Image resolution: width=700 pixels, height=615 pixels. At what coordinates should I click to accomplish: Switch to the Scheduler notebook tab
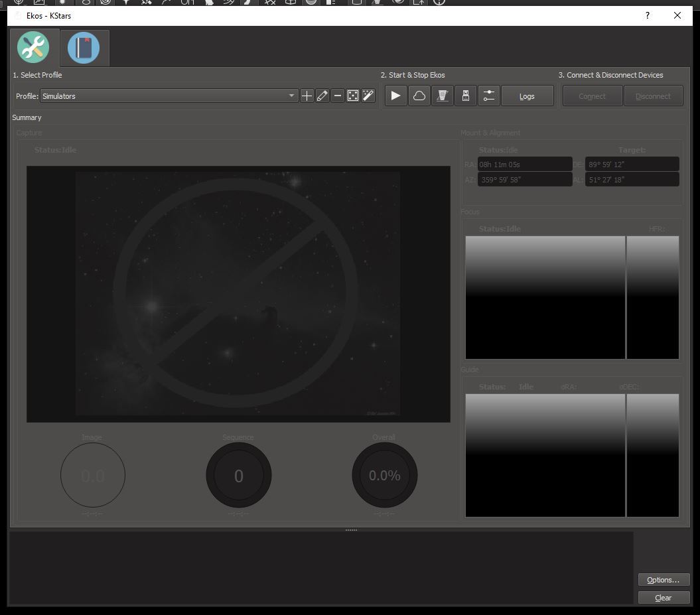point(84,48)
